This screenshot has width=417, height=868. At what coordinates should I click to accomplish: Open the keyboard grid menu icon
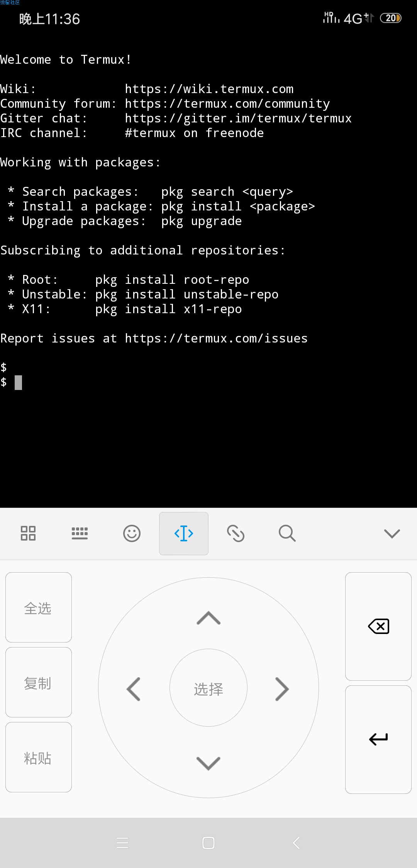(x=28, y=533)
